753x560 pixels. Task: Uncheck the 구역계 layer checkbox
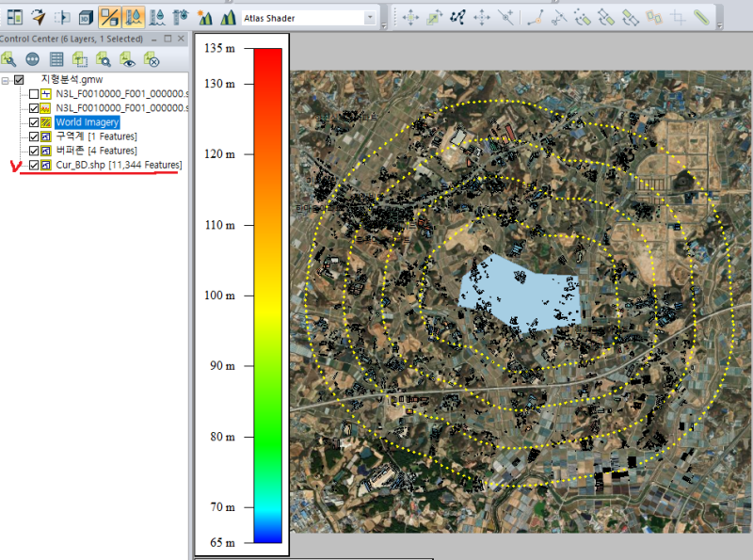[34, 136]
